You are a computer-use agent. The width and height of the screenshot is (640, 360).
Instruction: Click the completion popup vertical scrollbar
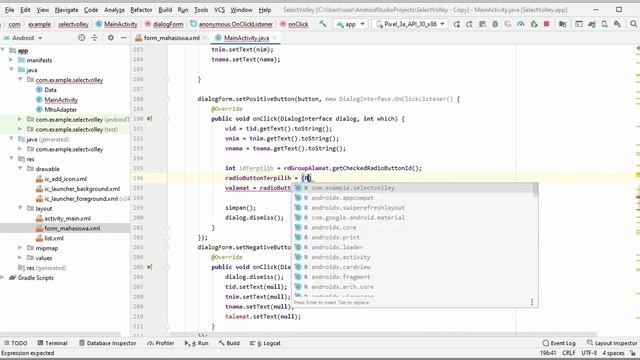point(535,190)
